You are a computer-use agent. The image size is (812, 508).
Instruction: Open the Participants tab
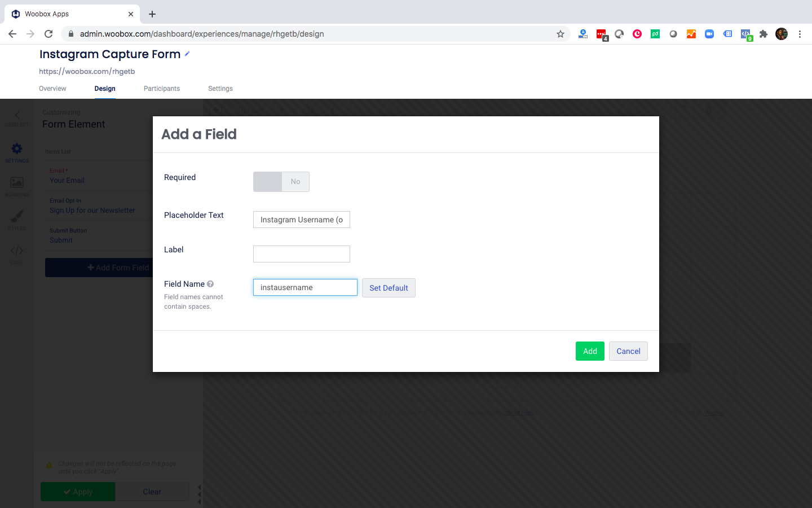click(x=162, y=89)
